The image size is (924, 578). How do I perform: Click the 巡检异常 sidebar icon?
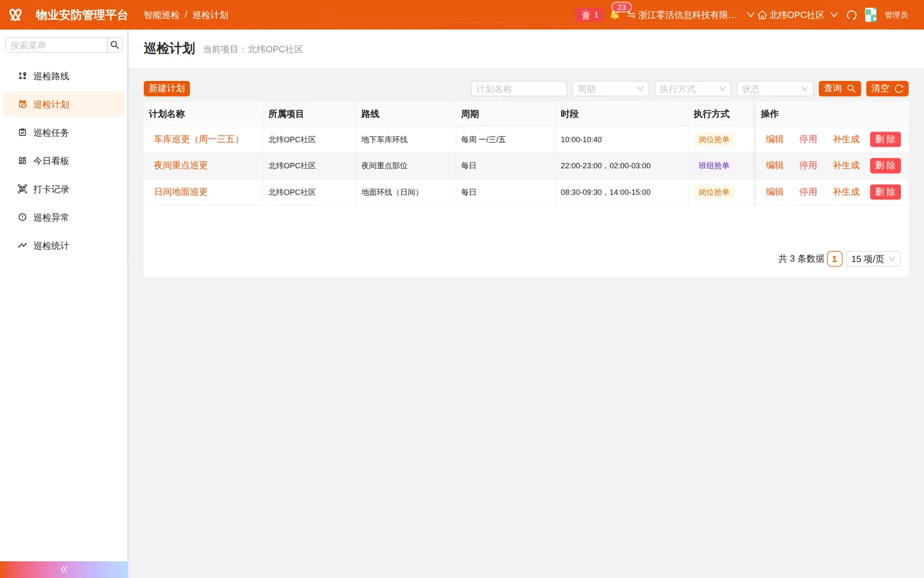pyautogui.click(x=22, y=217)
